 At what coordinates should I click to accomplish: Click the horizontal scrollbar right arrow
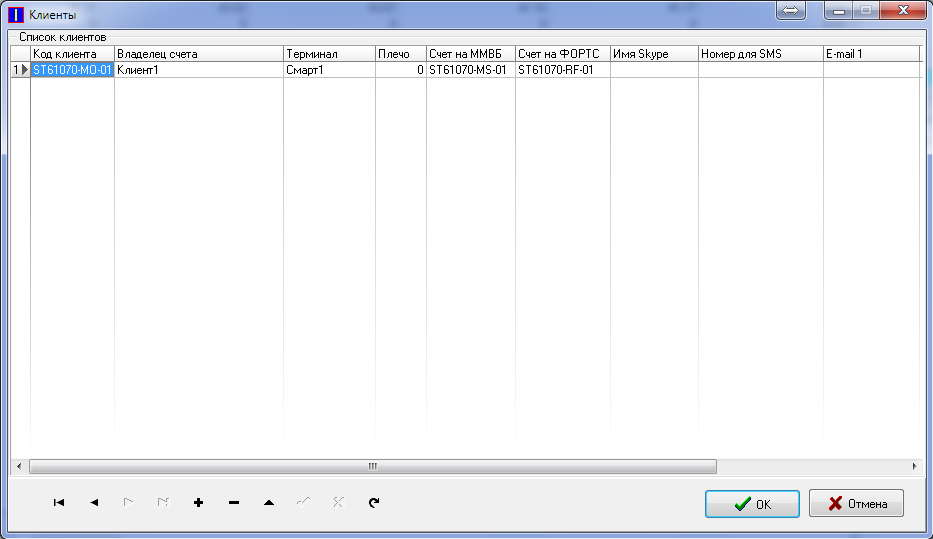[914, 466]
